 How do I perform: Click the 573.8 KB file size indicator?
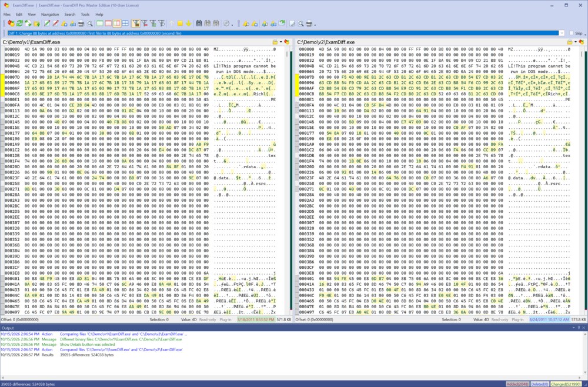[578, 319]
